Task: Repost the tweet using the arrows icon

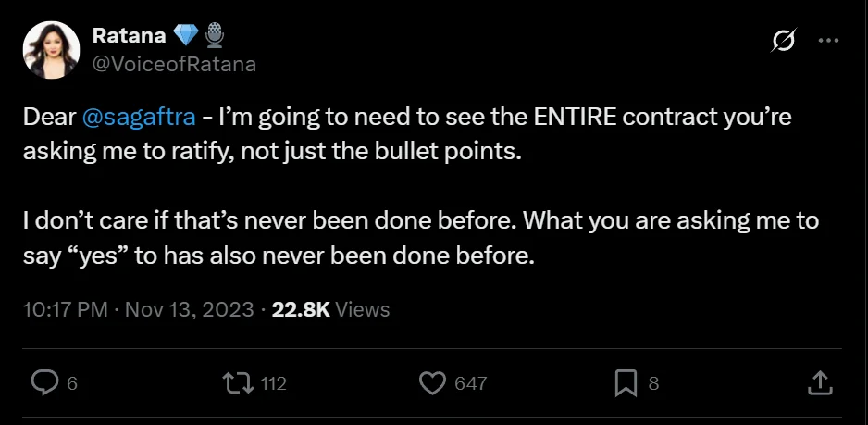Action: coord(238,381)
